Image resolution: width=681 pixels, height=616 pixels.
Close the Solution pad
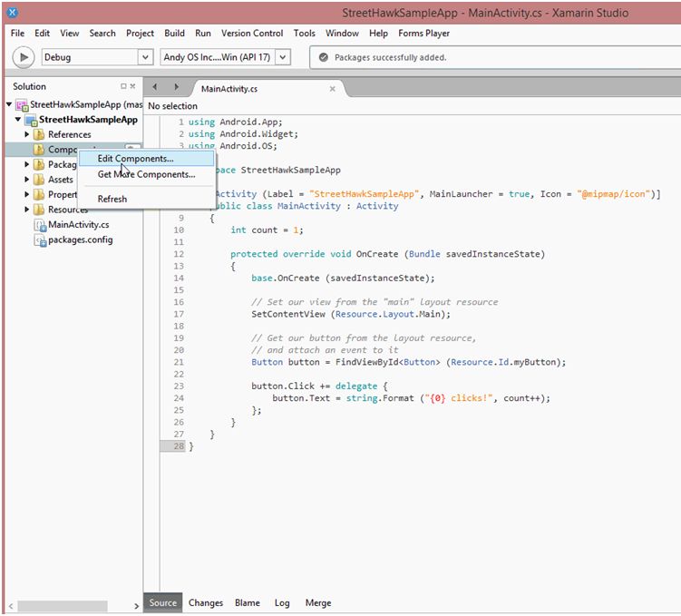[x=132, y=86]
